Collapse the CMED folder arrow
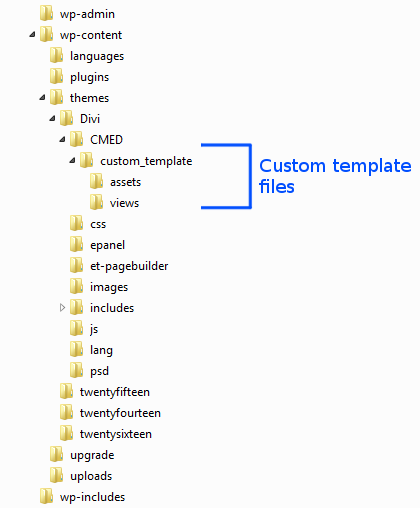Image resolution: width=420 pixels, height=508 pixels. click(62, 139)
